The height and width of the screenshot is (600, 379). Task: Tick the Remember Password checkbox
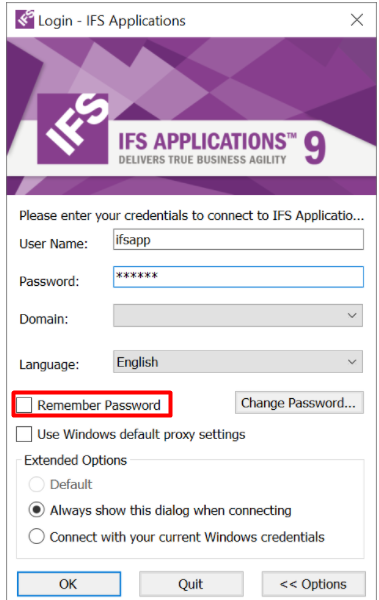tap(24, 405)
